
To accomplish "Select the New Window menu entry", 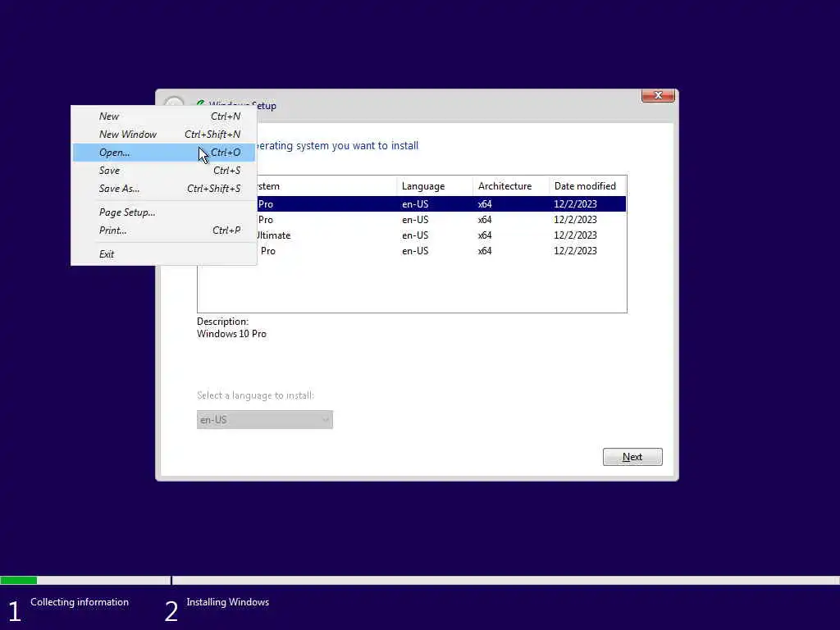I will click(x=163, y=135).
